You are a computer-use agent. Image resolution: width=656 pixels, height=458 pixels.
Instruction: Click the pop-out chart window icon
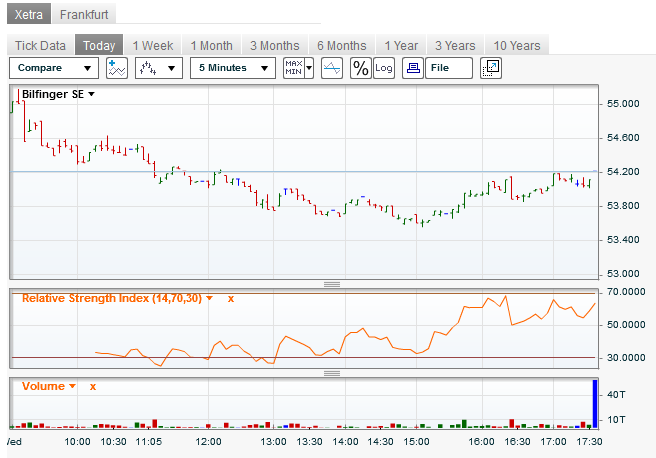(x=491, y=68)
